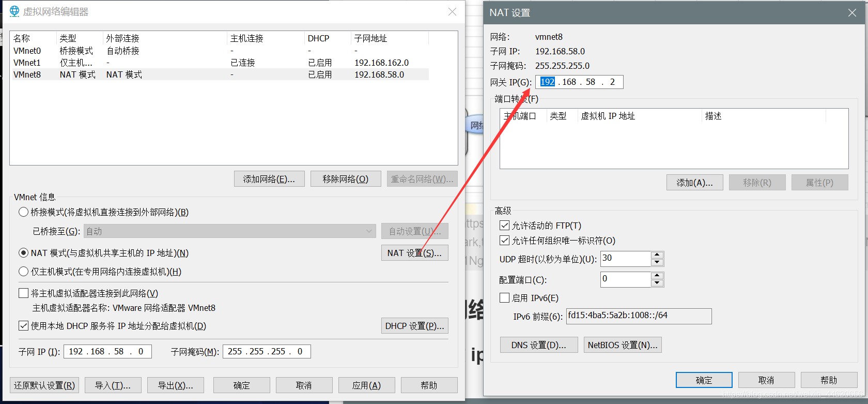Image resolution: width=868 pixels, height=404 pixels.
Task: Click the 主机端口 column header
Action: pos(523,116)
